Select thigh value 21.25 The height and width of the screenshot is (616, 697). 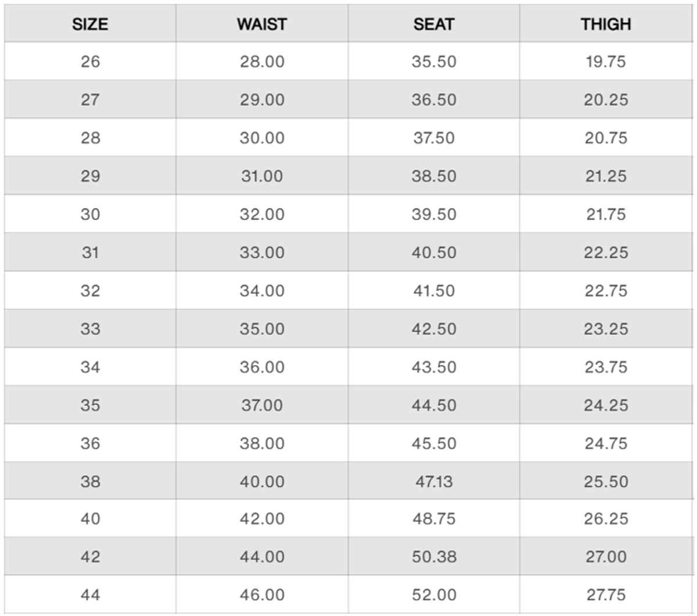606,176
